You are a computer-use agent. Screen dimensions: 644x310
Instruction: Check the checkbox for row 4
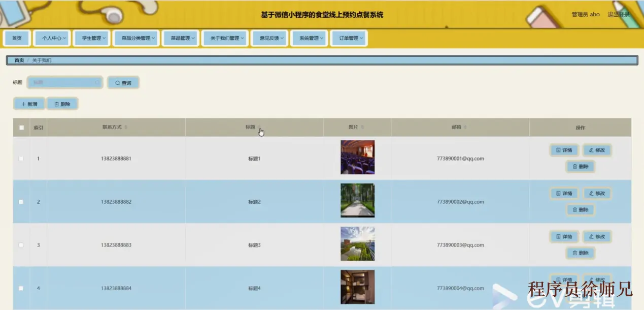21,288
